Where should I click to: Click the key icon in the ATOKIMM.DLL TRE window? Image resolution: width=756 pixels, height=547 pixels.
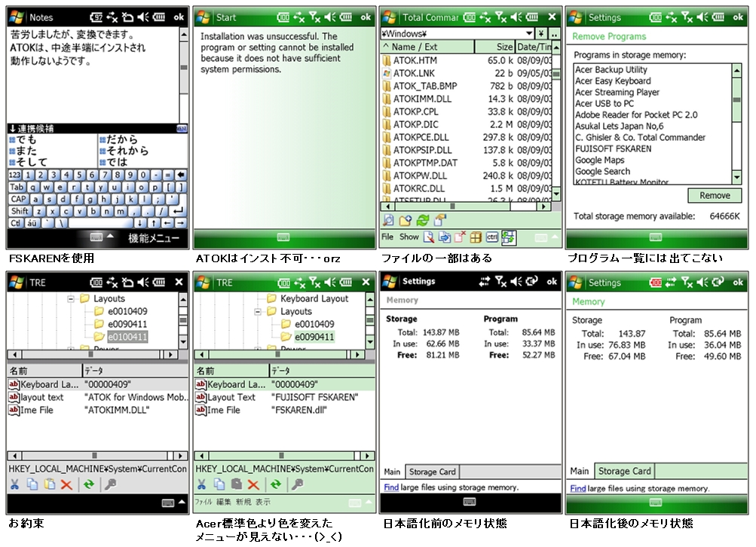point(110,484)
